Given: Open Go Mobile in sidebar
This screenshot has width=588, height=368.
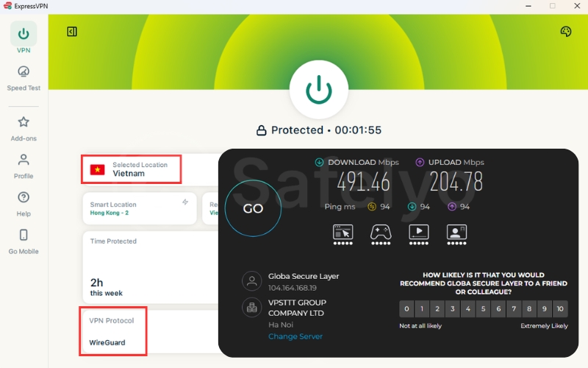Looking at the screenshot, I should pyautogui.click(x=24, y=241).
